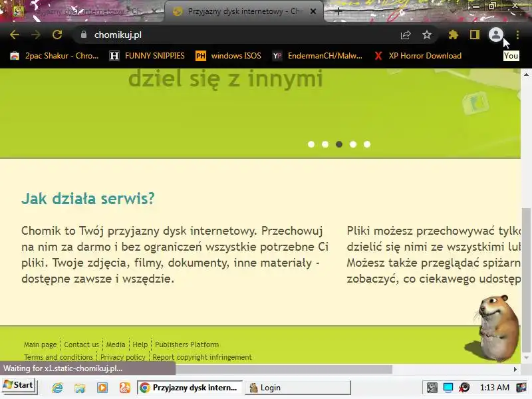532x399 pixels.
Task: Close the first inactive browser tab
Action: click(x=154, y=11)
